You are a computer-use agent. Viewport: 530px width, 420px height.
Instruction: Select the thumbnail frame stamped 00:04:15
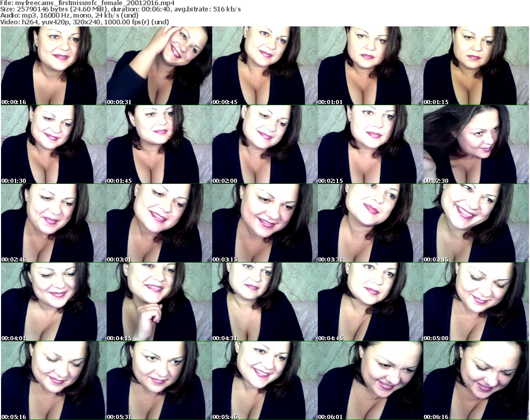[159, 302]
